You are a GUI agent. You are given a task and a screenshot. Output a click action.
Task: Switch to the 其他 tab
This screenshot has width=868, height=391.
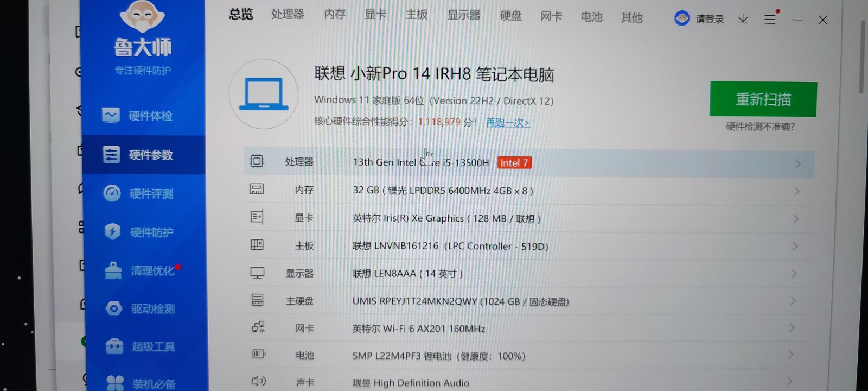point(631,17)
